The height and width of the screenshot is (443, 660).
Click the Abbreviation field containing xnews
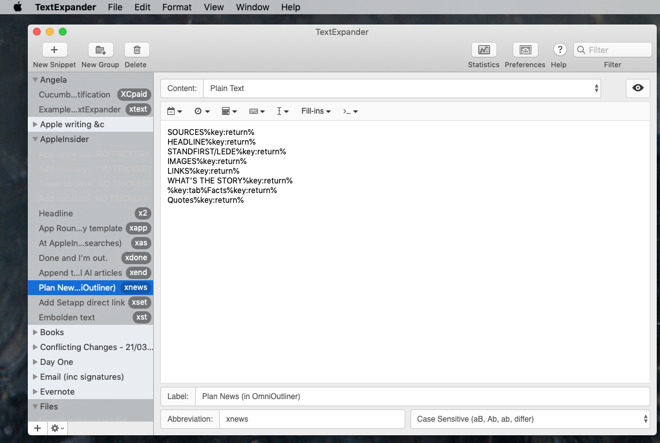[311, 419]
